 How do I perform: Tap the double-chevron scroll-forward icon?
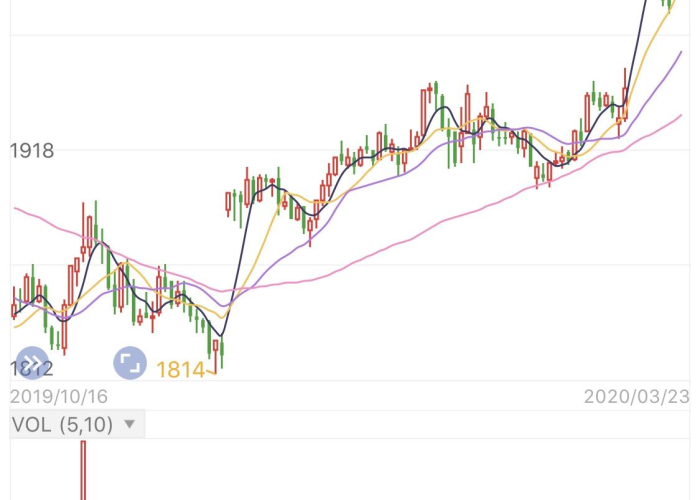pos(31,362)
